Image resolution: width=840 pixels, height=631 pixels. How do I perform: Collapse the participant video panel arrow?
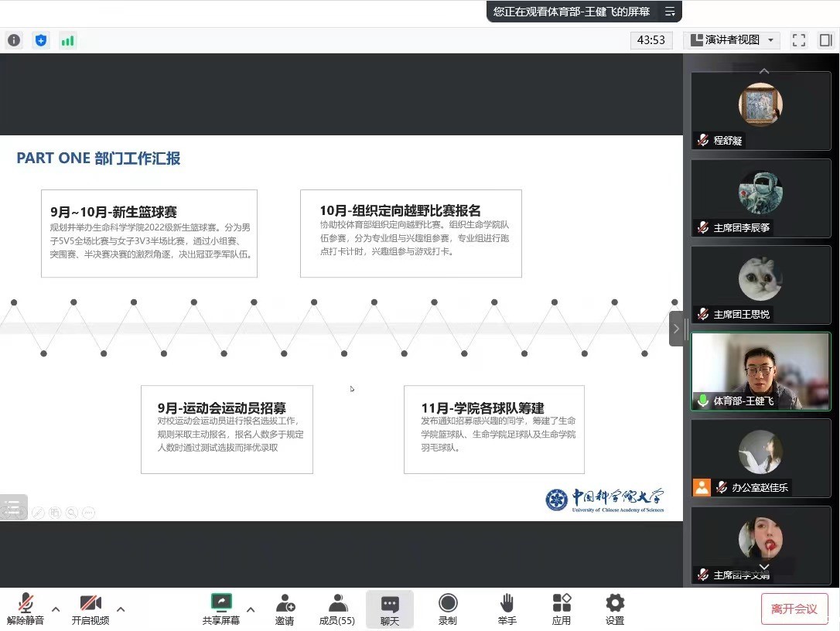pos(676,329)
